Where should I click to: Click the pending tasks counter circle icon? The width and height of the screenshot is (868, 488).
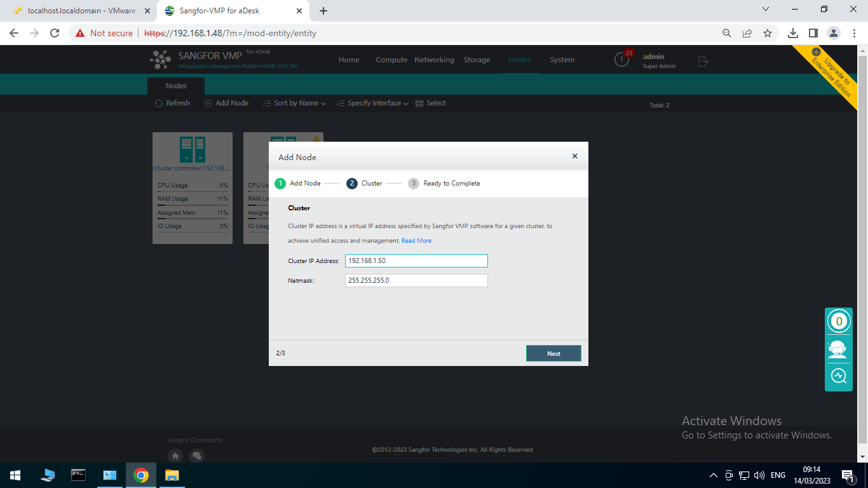coord(838,321)
